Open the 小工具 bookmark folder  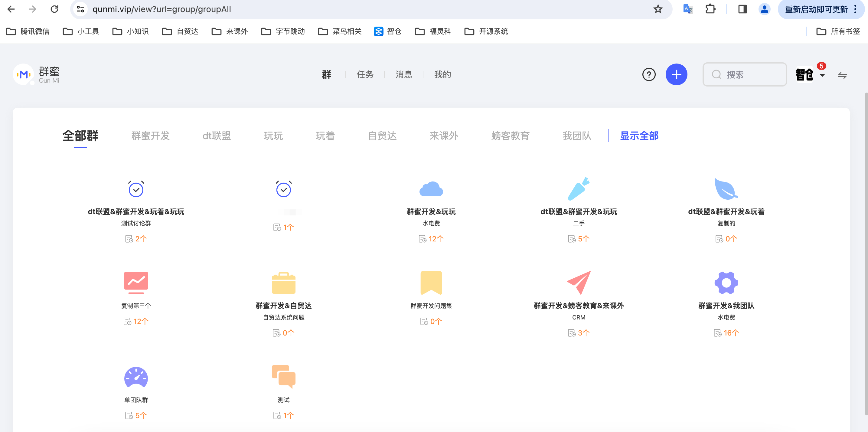pyautogui.click(x=81, y=31)
